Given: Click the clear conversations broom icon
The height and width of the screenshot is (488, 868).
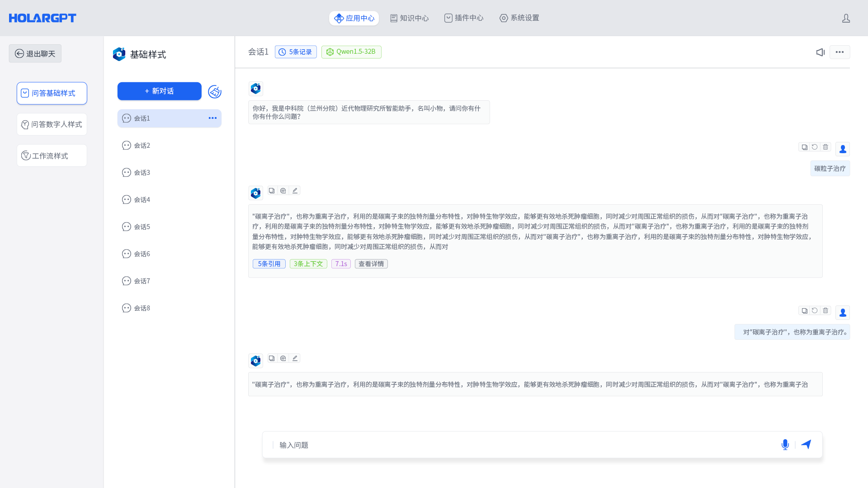Looking at the screenshot, I should 215,92.
